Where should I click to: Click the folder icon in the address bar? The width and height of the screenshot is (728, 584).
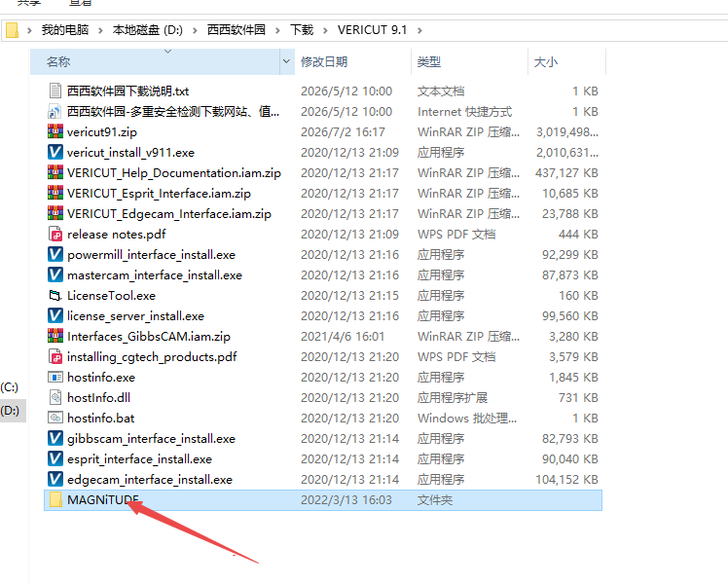[x=12, y=30]
